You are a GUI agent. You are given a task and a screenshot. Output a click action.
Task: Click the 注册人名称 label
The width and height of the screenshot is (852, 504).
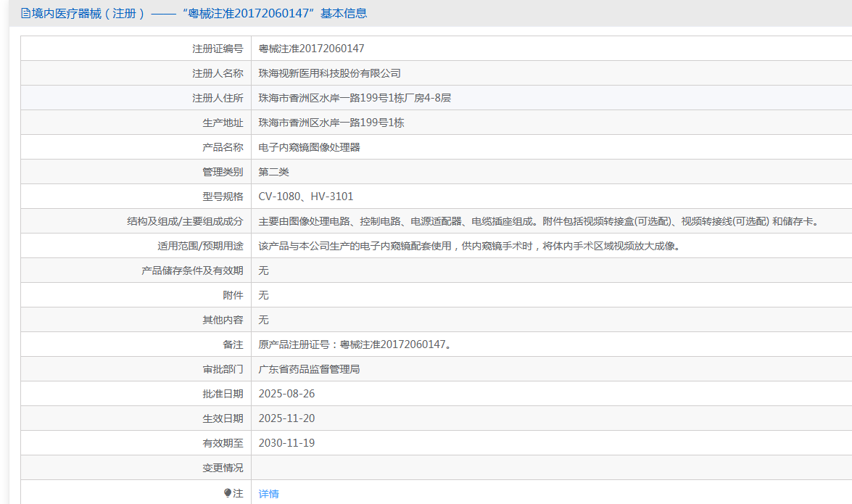click(x=218, y=73)
